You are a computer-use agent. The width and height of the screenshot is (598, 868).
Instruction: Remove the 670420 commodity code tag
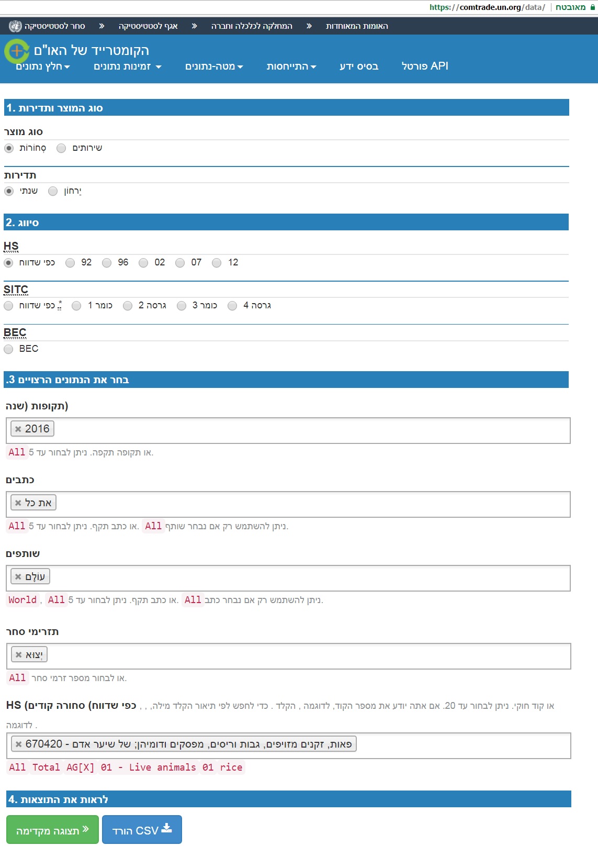[x=19, y=744]
